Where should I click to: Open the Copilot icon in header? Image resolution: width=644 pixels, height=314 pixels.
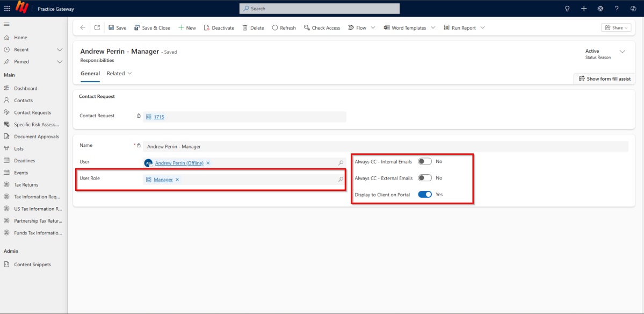633,8
